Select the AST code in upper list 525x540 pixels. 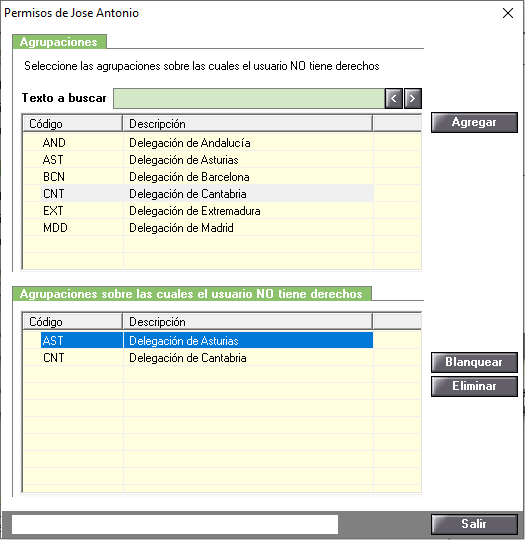click(x=53, y=160)
